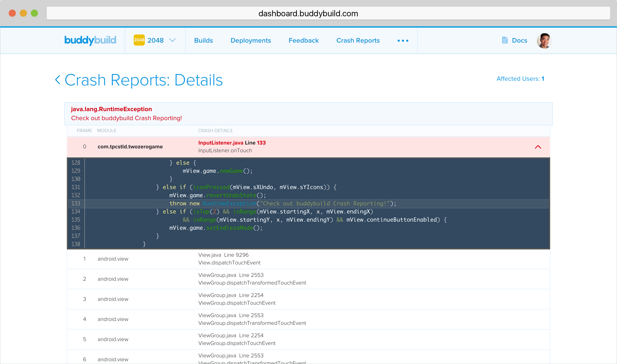Click the browser address bar
617x364 pixels.
(308, 13)
